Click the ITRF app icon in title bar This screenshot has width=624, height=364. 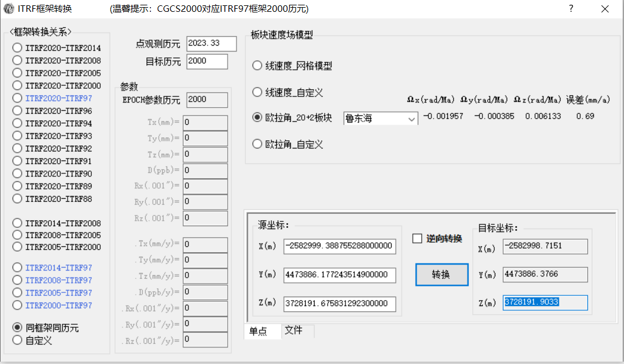click(x=9, y=9)
